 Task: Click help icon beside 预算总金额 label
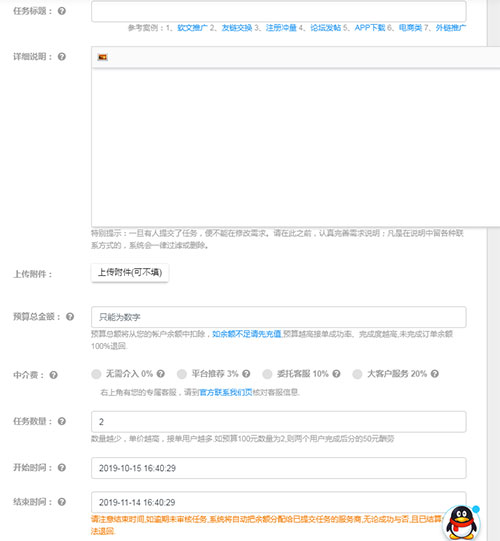coord(70,316)
